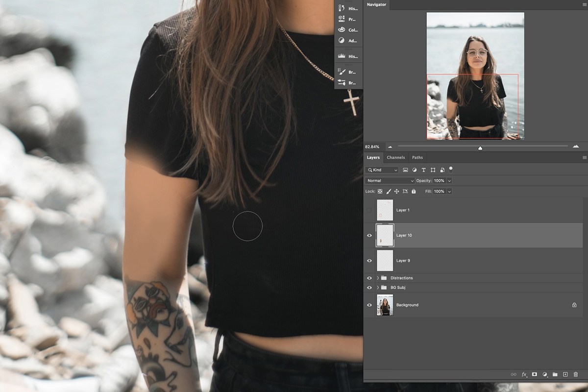Open the Normal blend mode dropdown
The height and width of the screenshot is (392, 588).
pyautogui.click(x=390, y=181)
